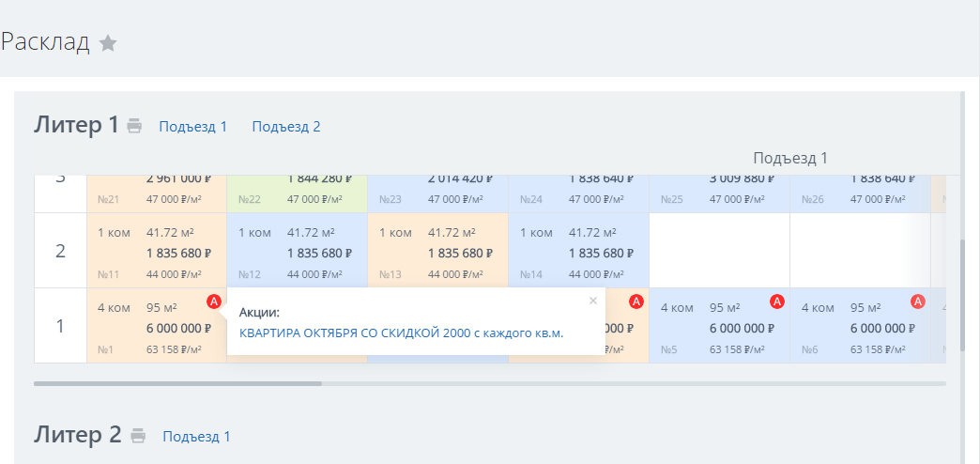
Task: Click red promo badge on apartment №6
Action: (917, 302)
